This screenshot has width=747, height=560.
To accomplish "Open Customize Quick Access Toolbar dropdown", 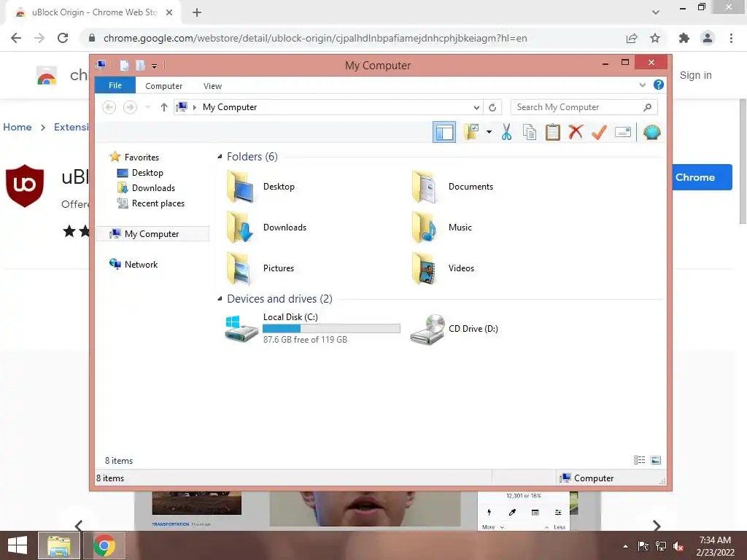I will [155, 66].
